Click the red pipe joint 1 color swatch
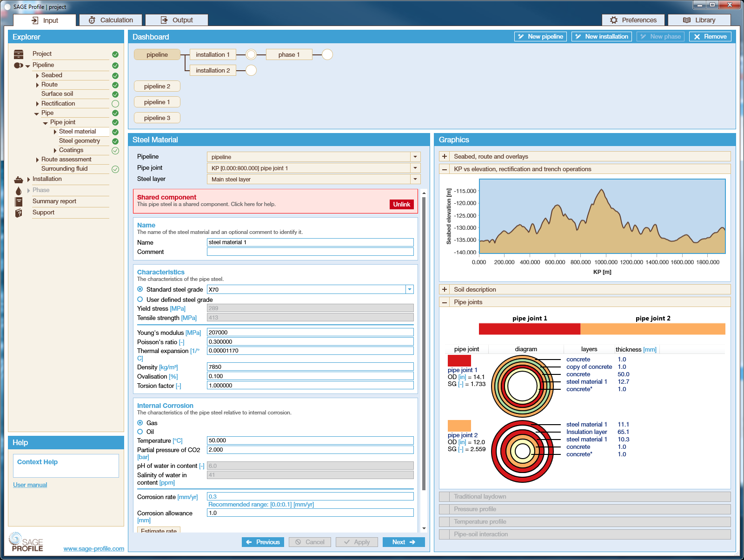 coord(459,360)
